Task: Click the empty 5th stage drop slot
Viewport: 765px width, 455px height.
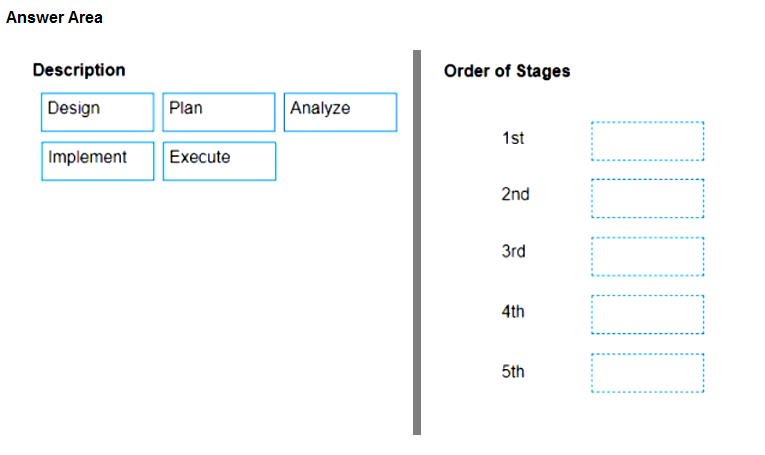Action: tap(647, 373)
